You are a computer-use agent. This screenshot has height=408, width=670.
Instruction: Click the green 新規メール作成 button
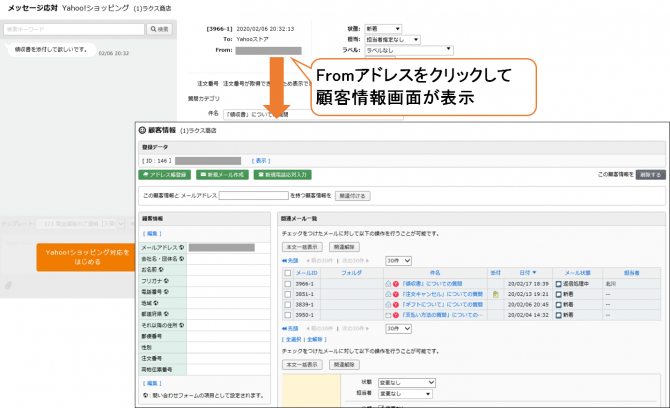pyautogui.click(x=222, y=175)
